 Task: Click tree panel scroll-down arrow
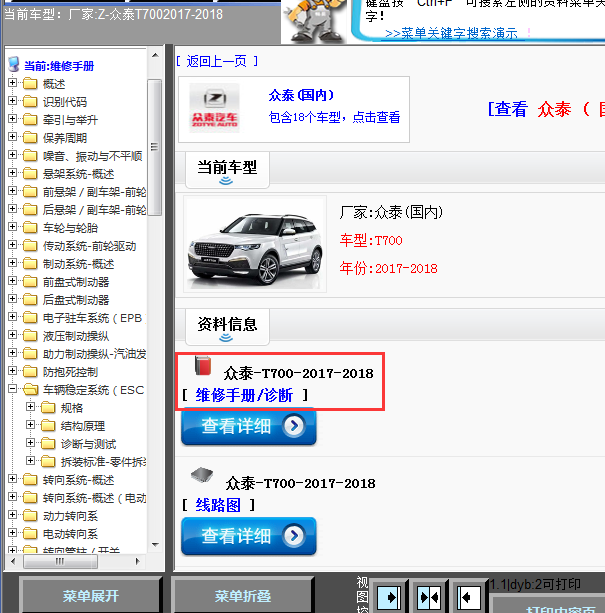click(x=155, y=545)
